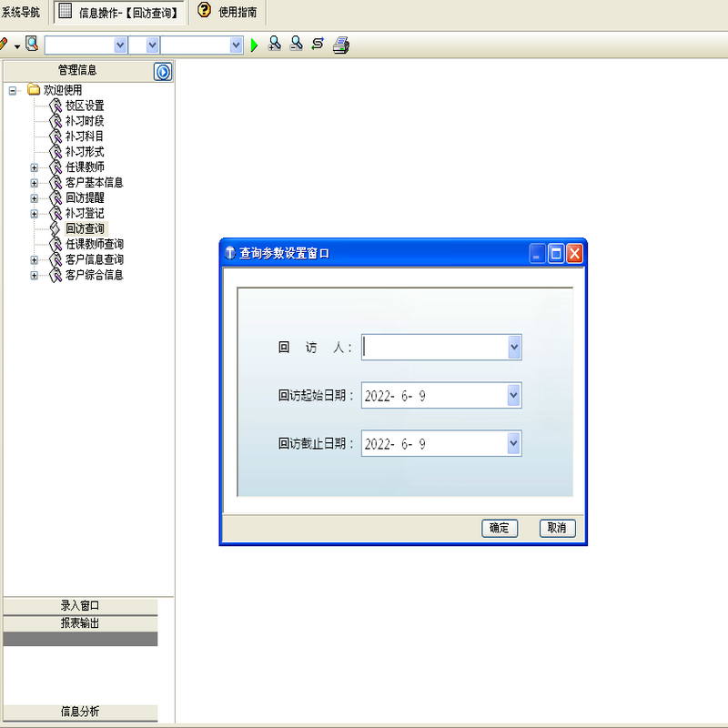Open the third toolbar combo box dropdown

pos(236,45)
